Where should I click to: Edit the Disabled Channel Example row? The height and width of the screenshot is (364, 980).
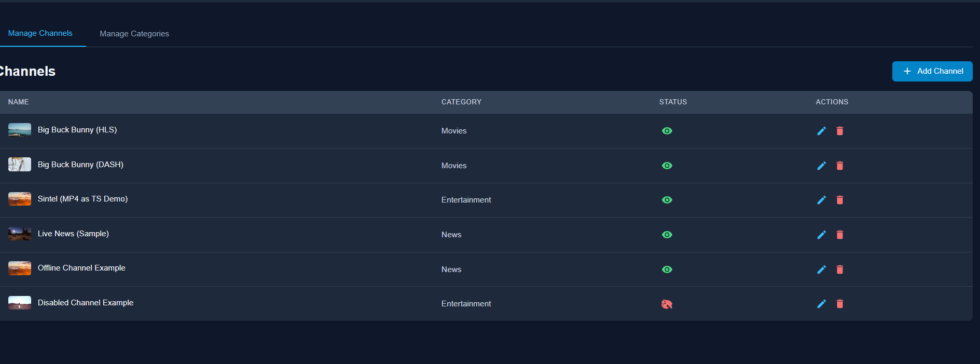(821, 304)
